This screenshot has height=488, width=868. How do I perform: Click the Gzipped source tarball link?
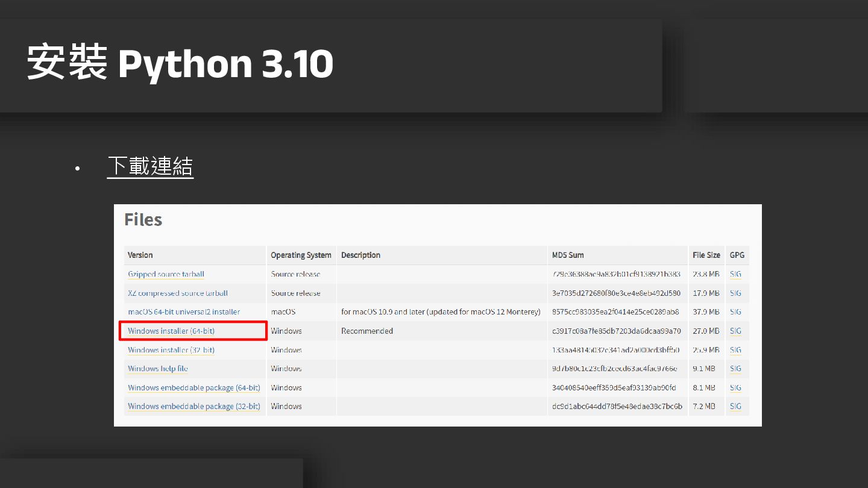166,274
